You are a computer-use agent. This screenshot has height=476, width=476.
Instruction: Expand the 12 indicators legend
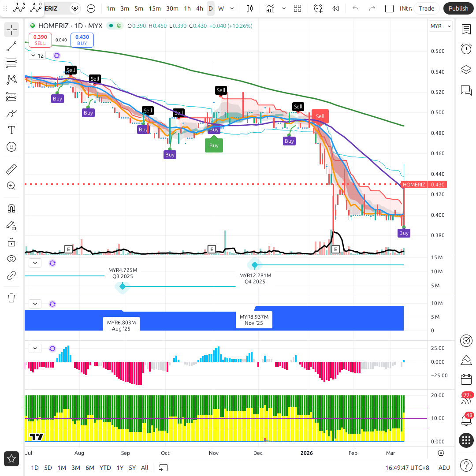37,56
